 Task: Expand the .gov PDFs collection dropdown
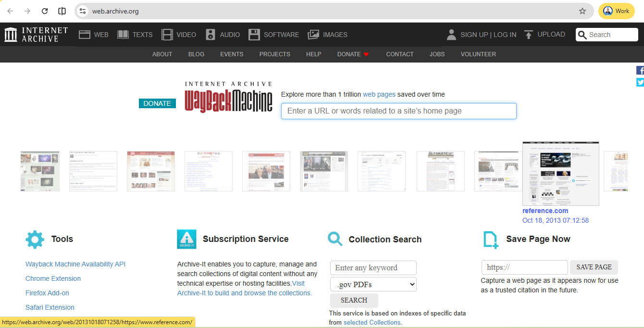[373, 284]
